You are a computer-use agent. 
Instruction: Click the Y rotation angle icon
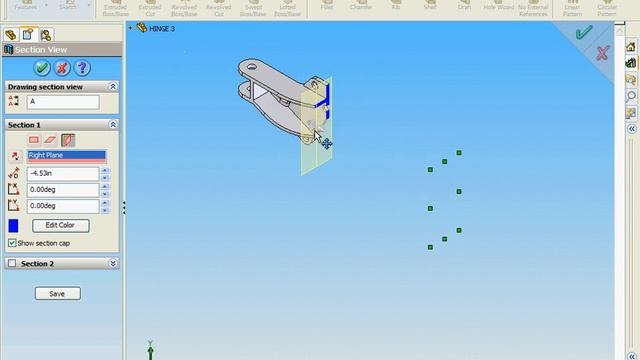coord(13,205)
